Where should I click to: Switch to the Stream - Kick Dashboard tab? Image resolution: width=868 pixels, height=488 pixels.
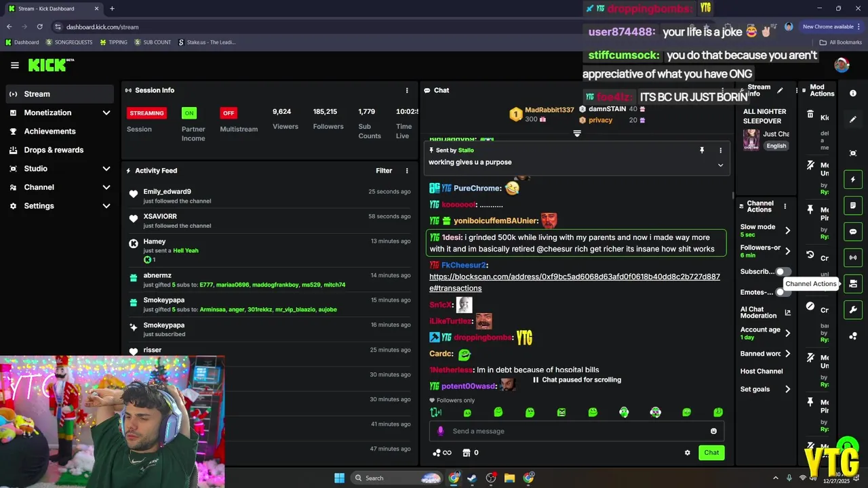pyautogui.click(x=53, y=9)
